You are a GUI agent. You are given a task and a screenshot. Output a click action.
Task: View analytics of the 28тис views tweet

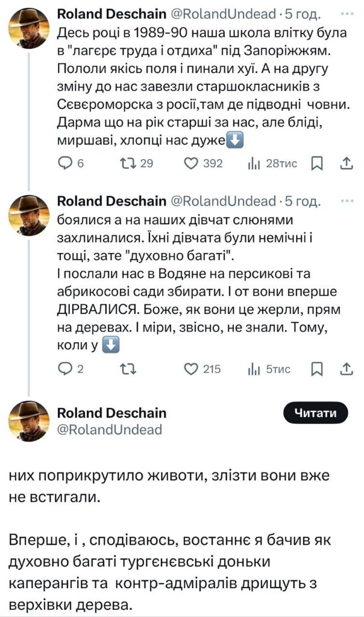pyautogui.click(x=254, y=163)
